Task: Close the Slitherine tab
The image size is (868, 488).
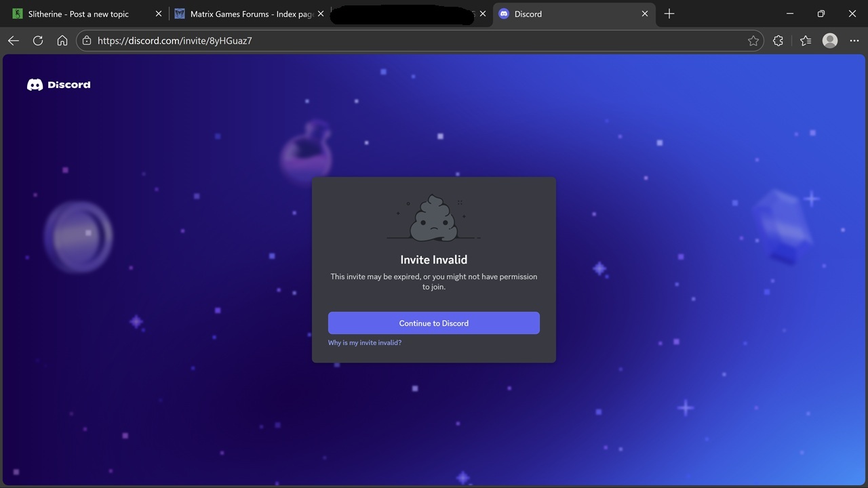Action: tap(159, 14)
